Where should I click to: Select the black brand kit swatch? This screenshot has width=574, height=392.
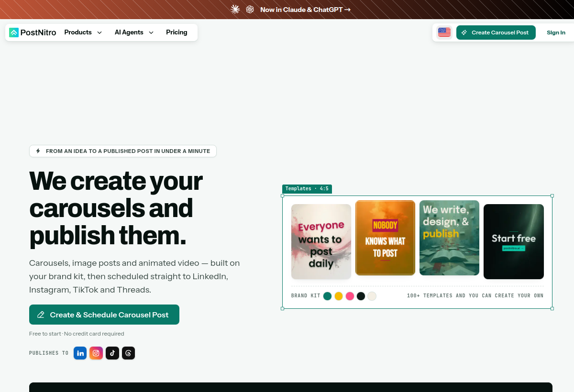coord(361,296)
